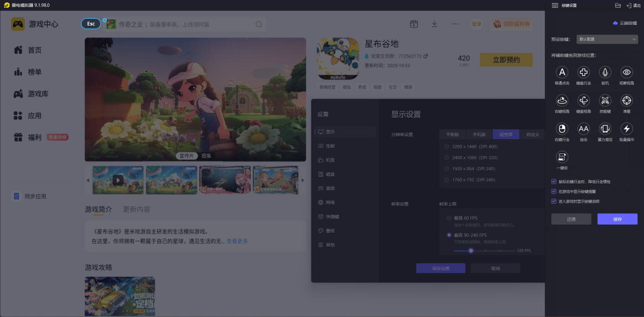This screenshot has width=644, height=317.
Task: Open the daily check-in calendar icon
Action: click(x=414, y=24)
